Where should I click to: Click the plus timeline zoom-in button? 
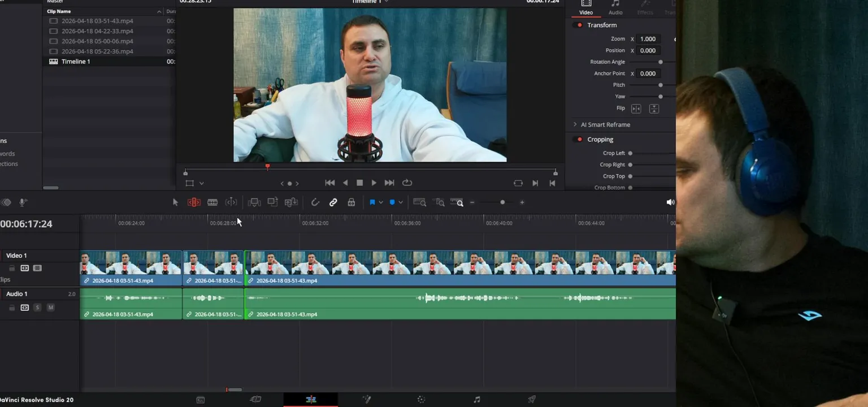522,202
